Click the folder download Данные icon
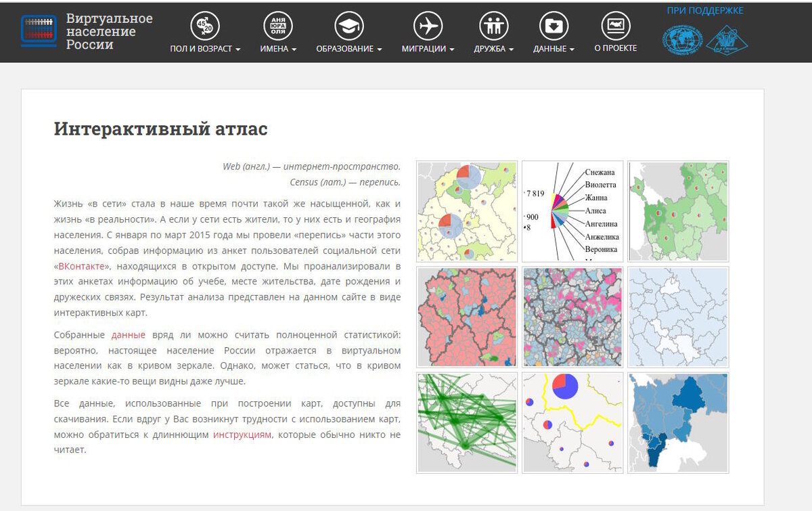The height and width of the screenshot is (511, 812). 554,26
